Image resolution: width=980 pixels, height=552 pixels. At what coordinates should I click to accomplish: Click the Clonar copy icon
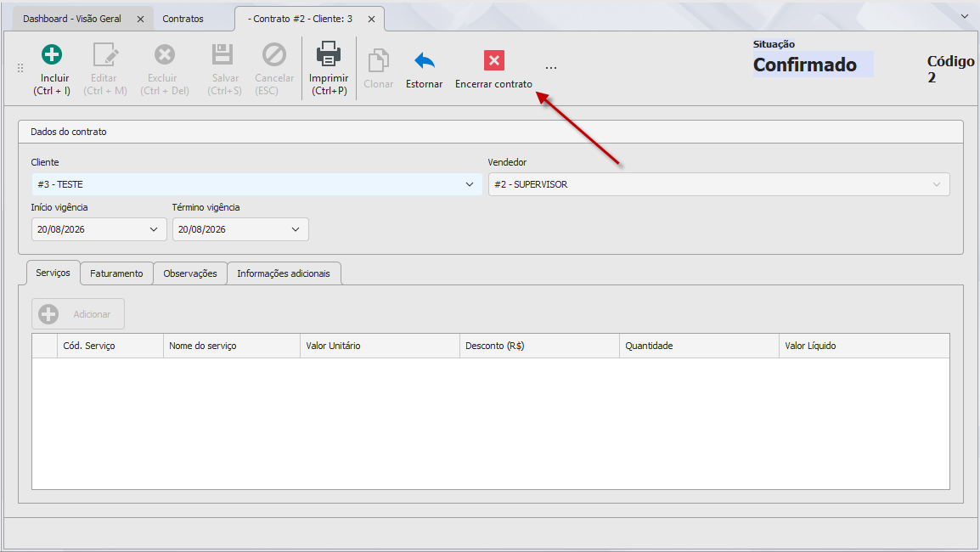(378, 60)
